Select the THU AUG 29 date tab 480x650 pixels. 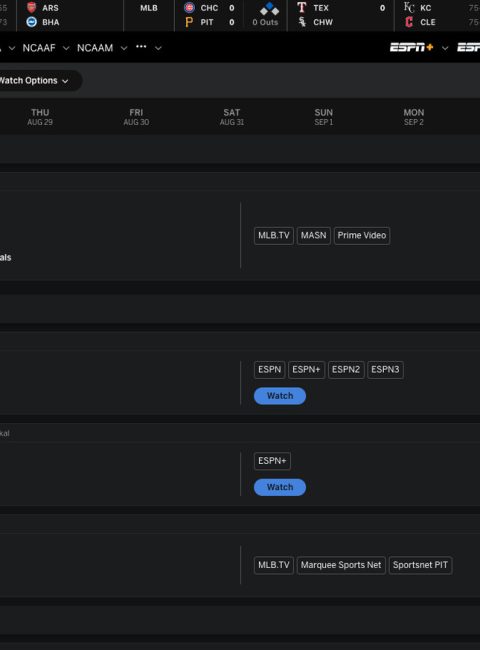[40, 117]
